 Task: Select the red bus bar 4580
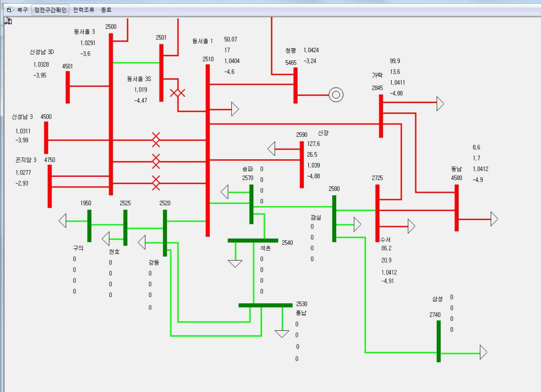(x=457, y=208)
